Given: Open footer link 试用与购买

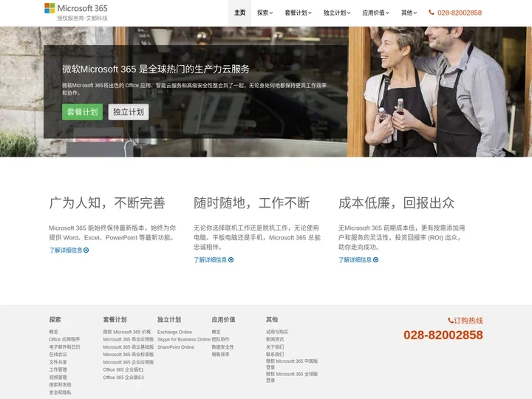Looking at the screenshot, I should pos(277,332).
